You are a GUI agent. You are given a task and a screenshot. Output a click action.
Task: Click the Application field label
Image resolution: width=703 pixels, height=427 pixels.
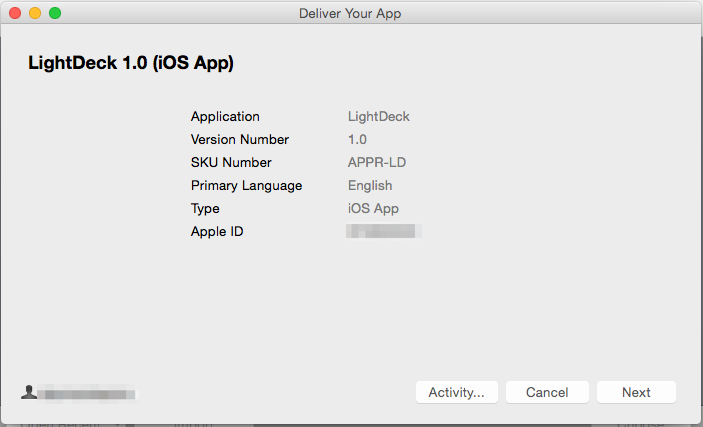click(225, 117)
